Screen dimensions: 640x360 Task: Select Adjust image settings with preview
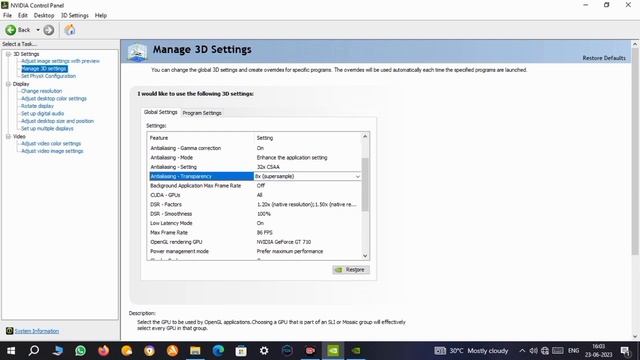60,61
